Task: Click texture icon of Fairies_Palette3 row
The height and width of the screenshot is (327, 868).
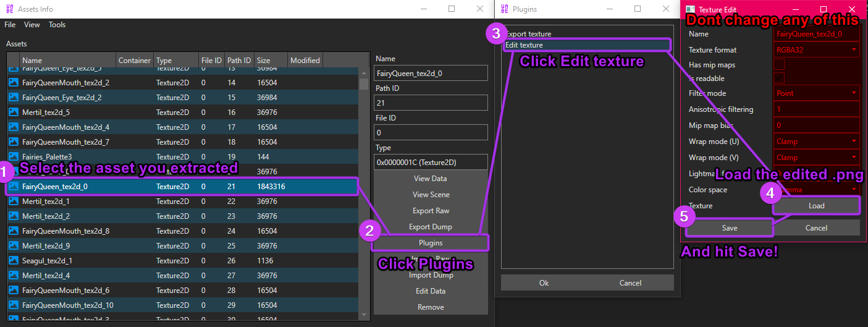Action: click(14, 156)
